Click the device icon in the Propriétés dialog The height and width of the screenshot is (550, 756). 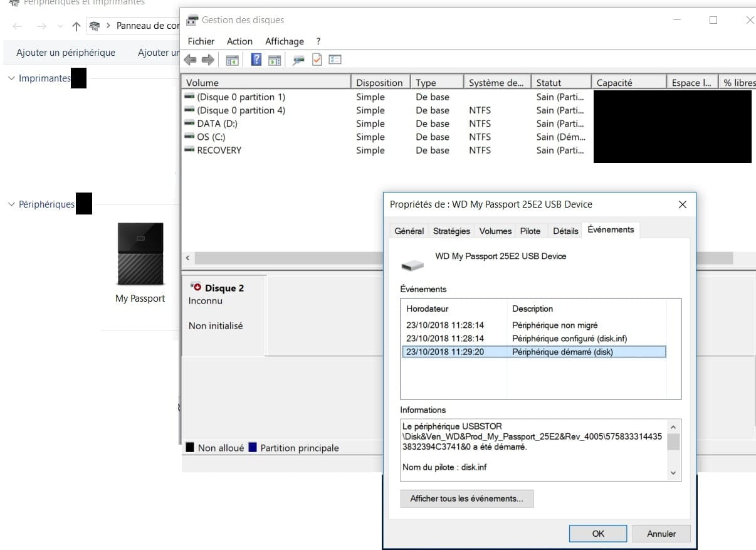(x=412, y=265)
